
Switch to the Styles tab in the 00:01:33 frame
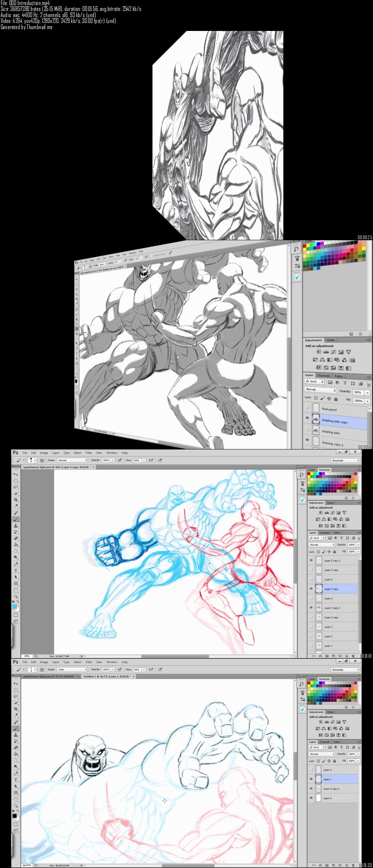[330, 712]
